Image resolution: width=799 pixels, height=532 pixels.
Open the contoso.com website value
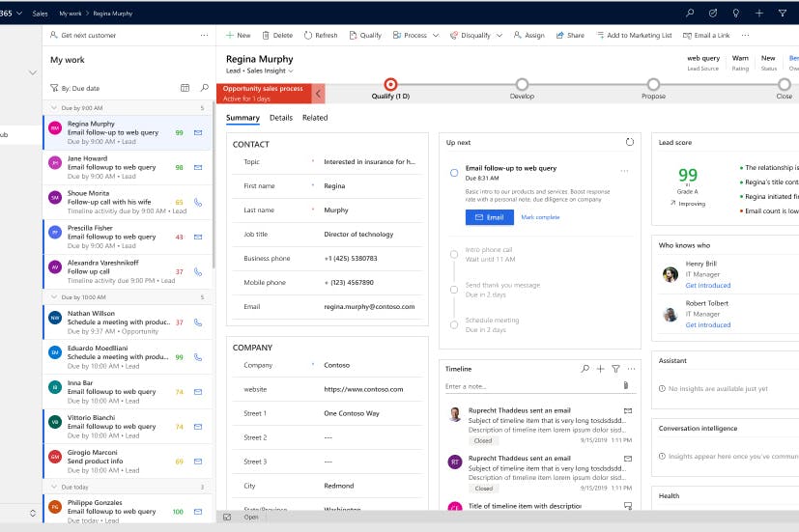click(x=363, y=389)
